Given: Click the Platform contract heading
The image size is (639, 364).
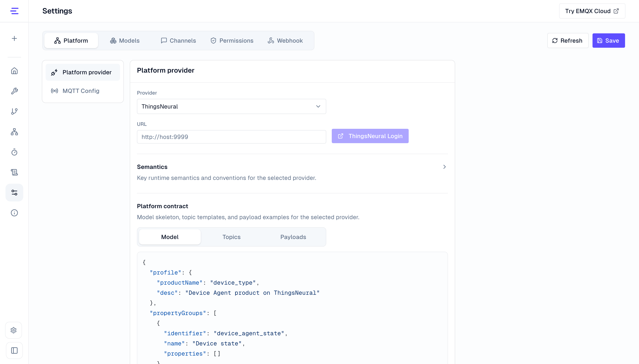Looking at the screenshot, I should click(x=163, y=206).
